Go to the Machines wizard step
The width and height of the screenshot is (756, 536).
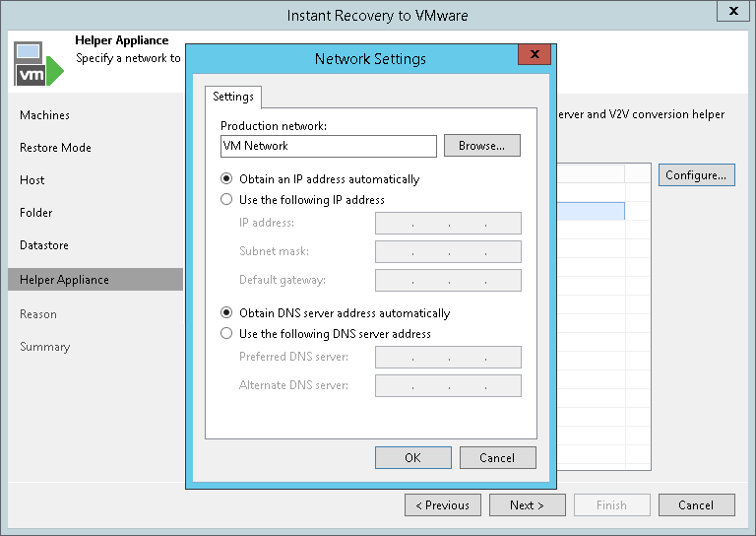click(45, 115)
